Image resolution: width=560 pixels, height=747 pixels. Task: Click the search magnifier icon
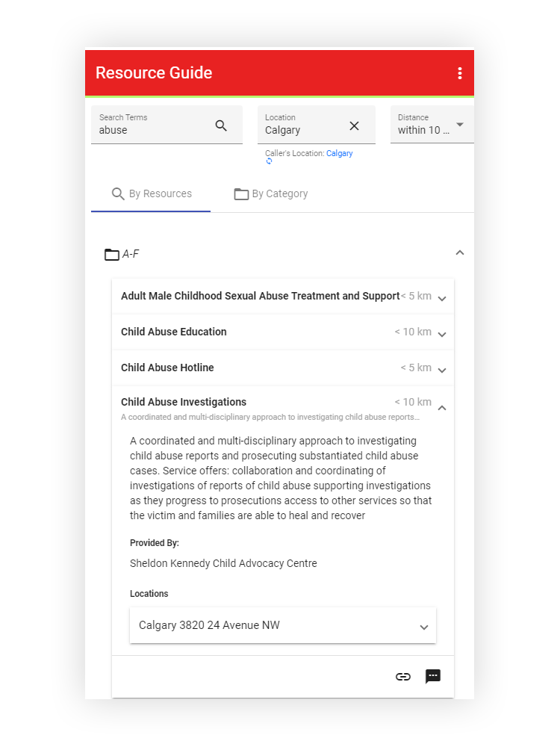pos(221,125)
